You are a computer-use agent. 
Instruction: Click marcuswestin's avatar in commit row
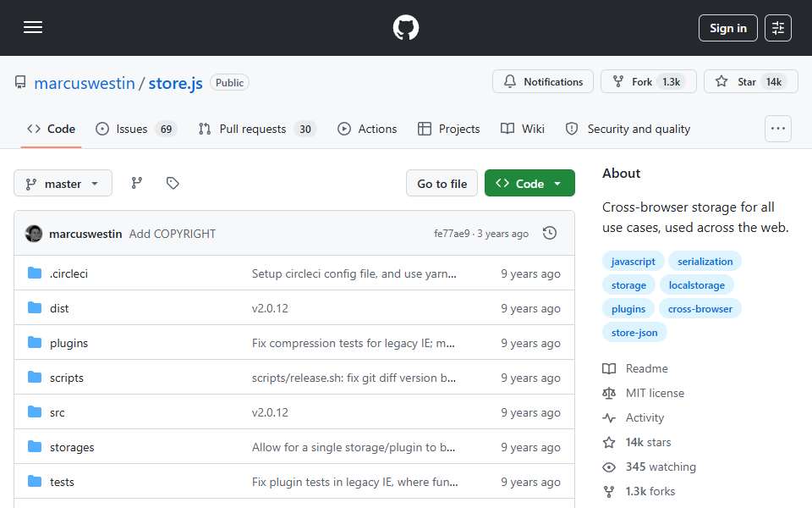click(x=34, y=234)
